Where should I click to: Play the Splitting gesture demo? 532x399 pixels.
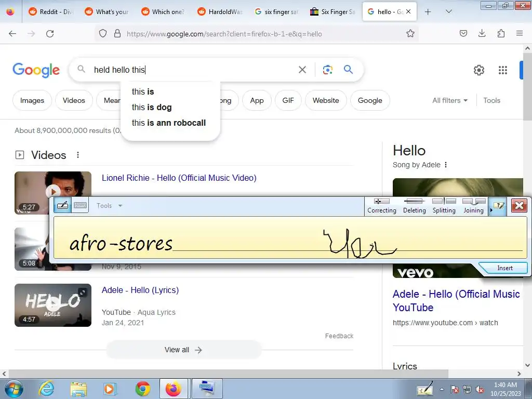[x=444, y=206]
